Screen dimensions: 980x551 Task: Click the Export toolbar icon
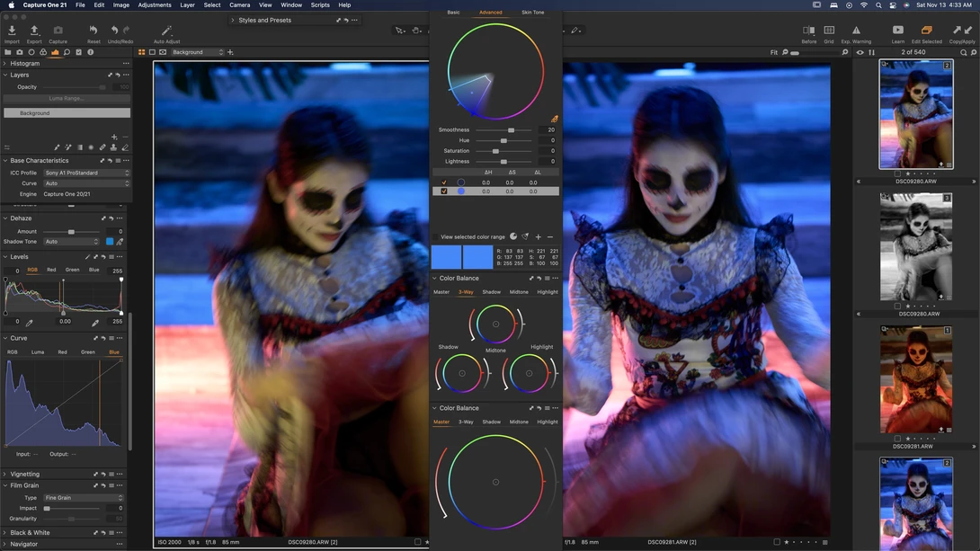[34, 30]
